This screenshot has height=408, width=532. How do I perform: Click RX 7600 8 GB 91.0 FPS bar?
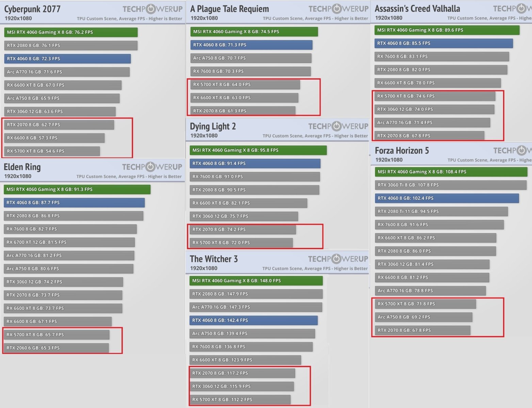tap(255, 177)
